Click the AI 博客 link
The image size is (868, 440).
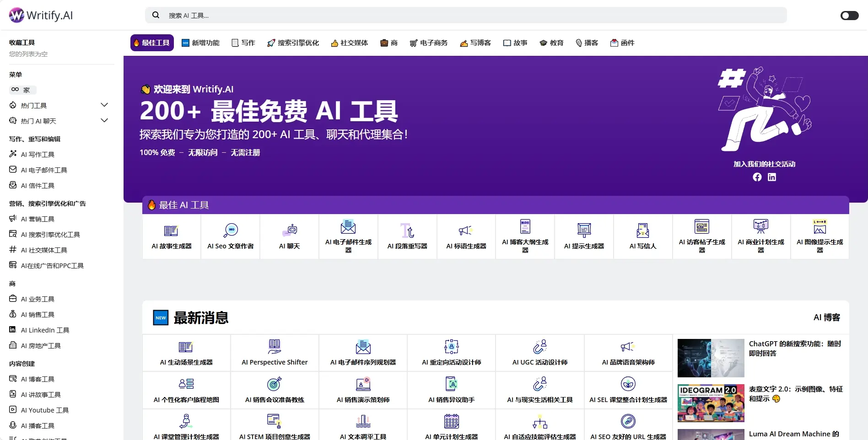pyautogui.click(x=826, y=317)
